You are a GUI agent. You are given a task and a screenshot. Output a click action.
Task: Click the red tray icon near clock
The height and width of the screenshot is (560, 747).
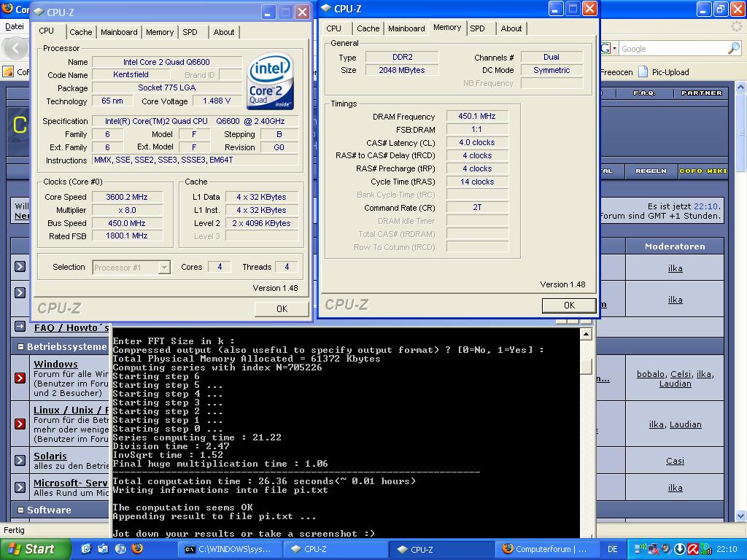point(693,549)
